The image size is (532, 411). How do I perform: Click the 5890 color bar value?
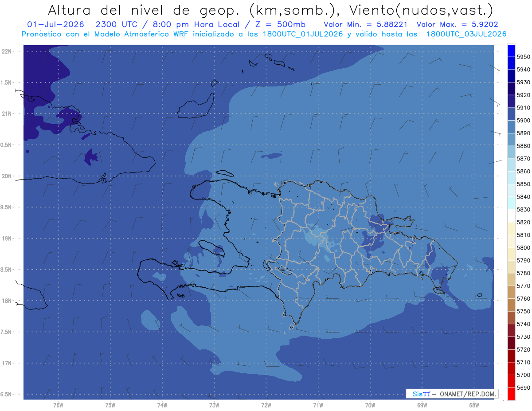pyautogui.click(x=524, y=133)
